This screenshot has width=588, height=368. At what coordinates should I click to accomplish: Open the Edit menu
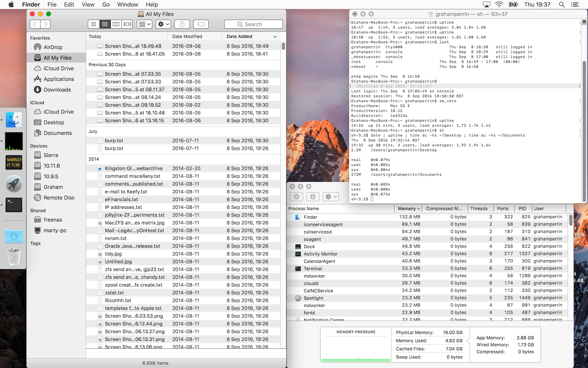[x=69, y=4]
